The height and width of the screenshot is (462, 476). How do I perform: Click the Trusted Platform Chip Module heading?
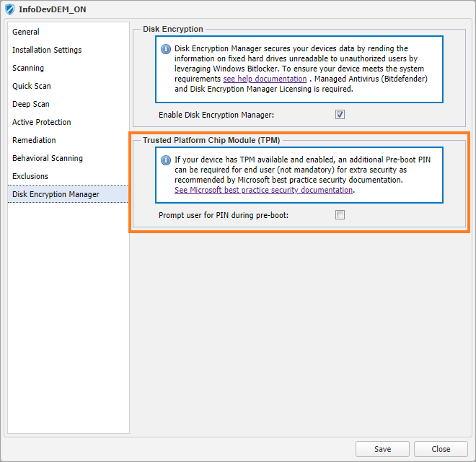(x=211, y=140)
